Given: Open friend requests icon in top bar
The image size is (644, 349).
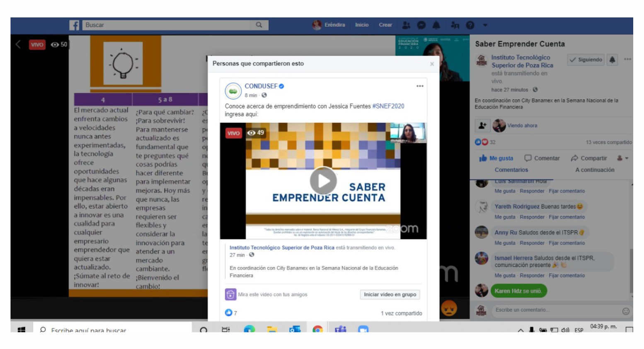Looking at the screenshot, I should pyautogui.click(x=406, y=25).
